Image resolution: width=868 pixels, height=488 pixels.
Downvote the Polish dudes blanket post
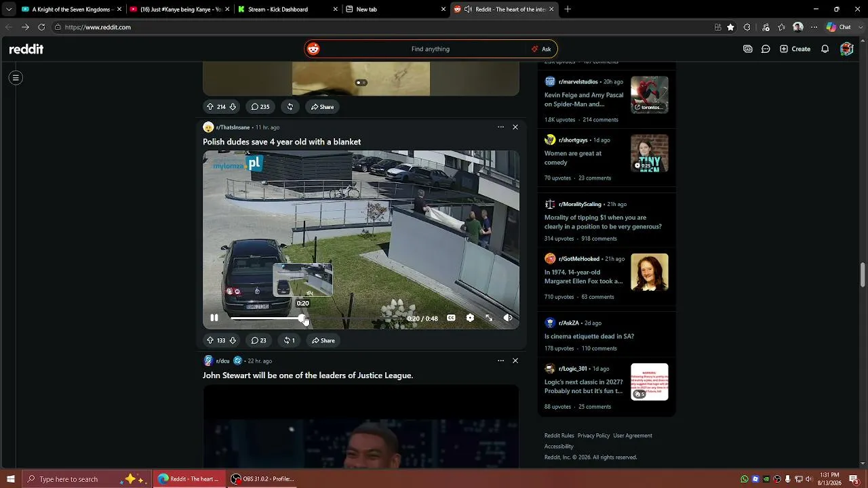coord(233,340)
